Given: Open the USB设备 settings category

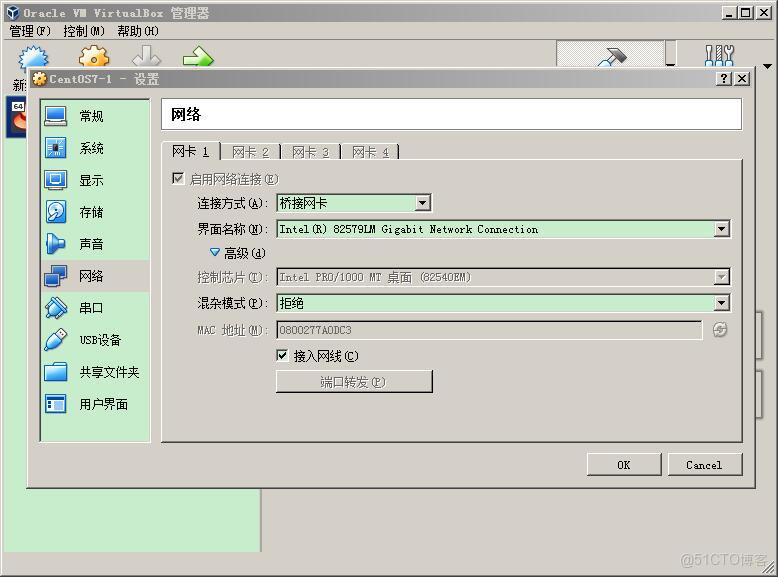Looking at the screenshot, I should [x=95, y=340].
